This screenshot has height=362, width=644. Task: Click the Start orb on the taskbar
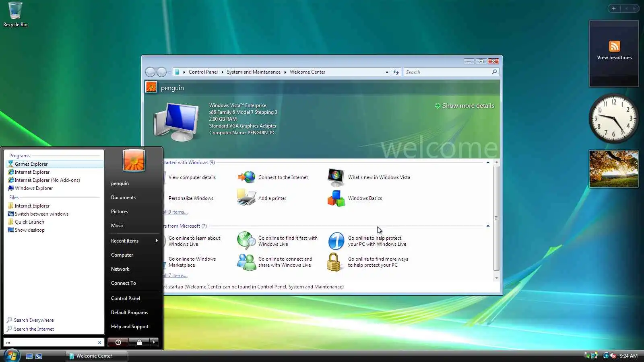pos(12,356)
